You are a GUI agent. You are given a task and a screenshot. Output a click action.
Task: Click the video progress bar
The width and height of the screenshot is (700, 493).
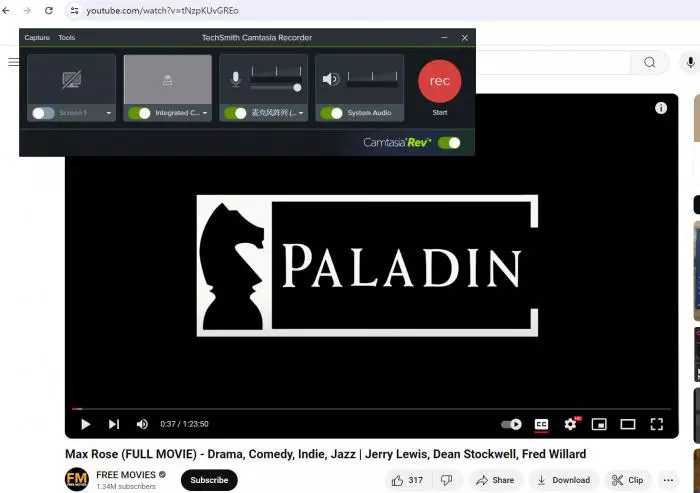pyautogui.click(x=371, y=409)
